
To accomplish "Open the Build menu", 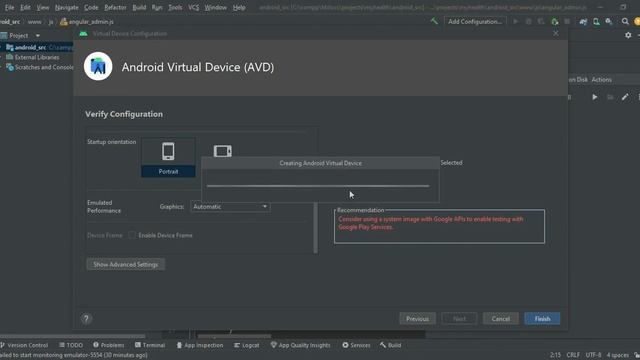I will click(139, 7).
